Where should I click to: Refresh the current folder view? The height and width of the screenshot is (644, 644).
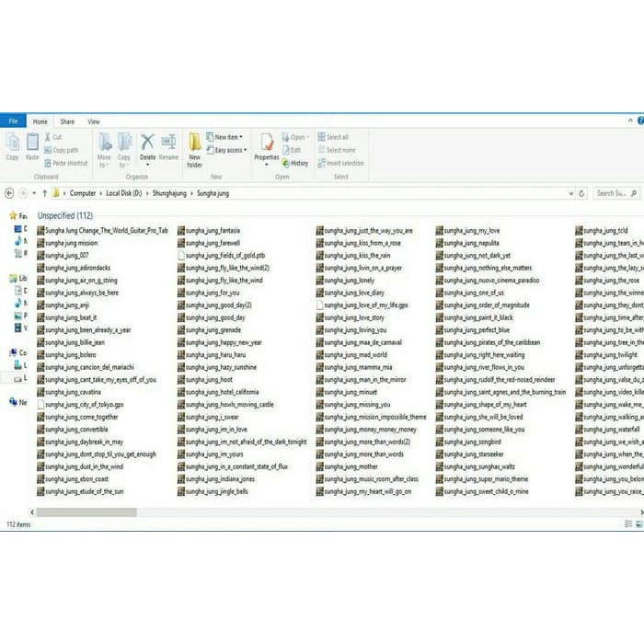click(x=581, y=193)
